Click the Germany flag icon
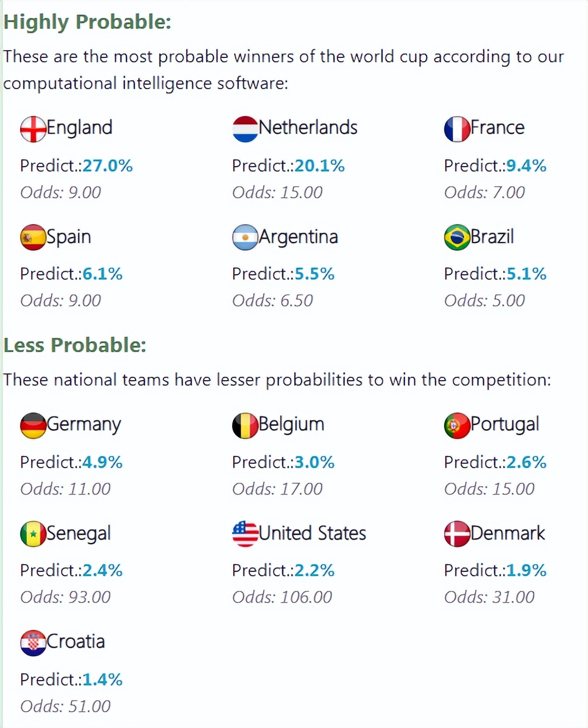The height and width of the screenshot is (728, 588). [33, 426]
